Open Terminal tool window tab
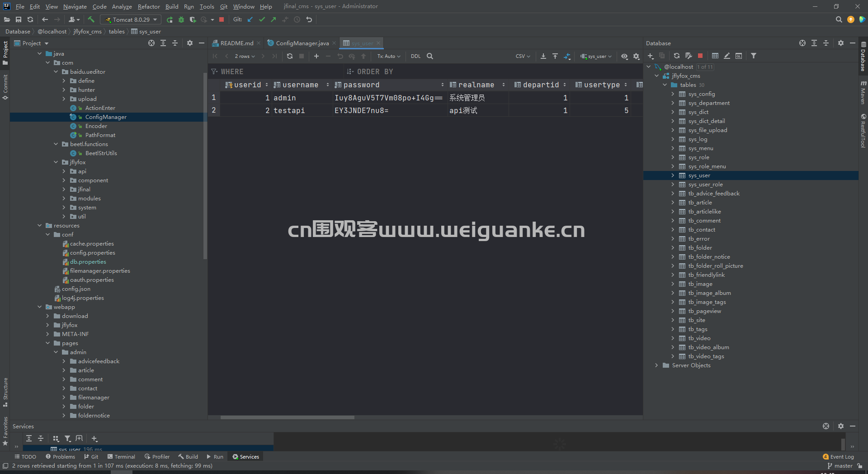The height and width of the screenshot is (474, 868). pyautogui.click(x=121, y=456)
